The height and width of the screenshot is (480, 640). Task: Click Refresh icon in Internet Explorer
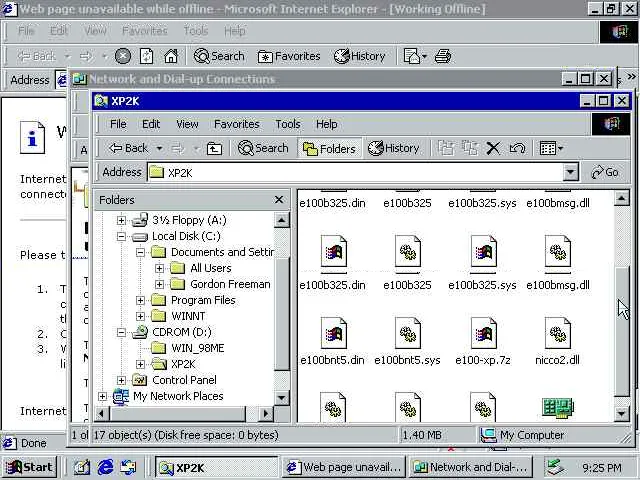pos(147,56)
